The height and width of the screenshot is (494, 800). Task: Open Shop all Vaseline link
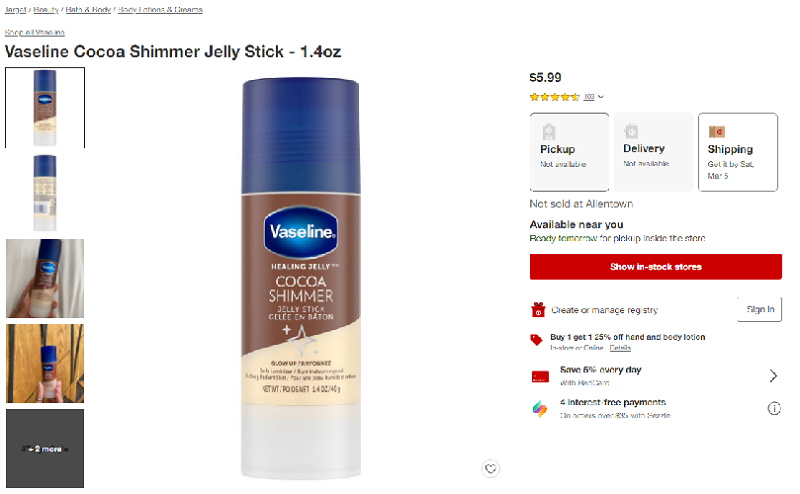click(x=35, y=33)
